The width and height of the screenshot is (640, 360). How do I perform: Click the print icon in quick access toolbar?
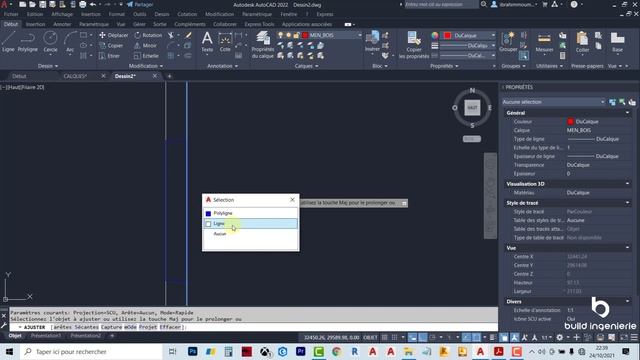82,4
